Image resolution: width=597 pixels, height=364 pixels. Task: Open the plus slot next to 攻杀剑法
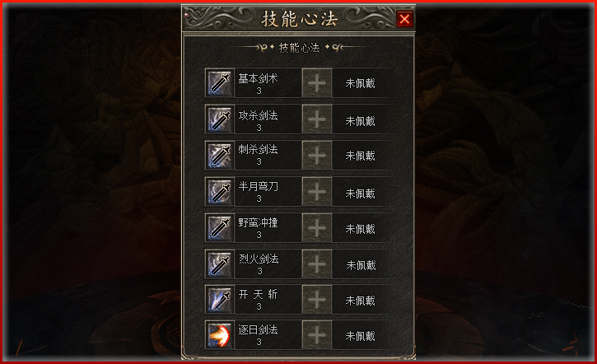317,119
